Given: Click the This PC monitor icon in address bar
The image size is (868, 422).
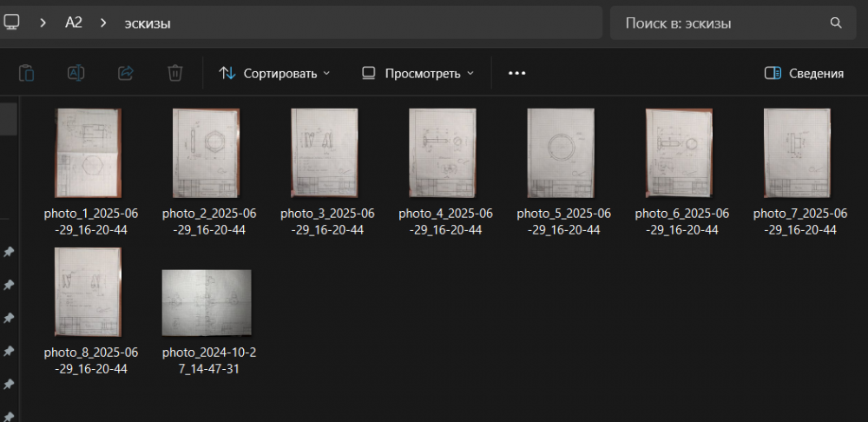Looking at the screenshot, I should click(x=11, y=23).
